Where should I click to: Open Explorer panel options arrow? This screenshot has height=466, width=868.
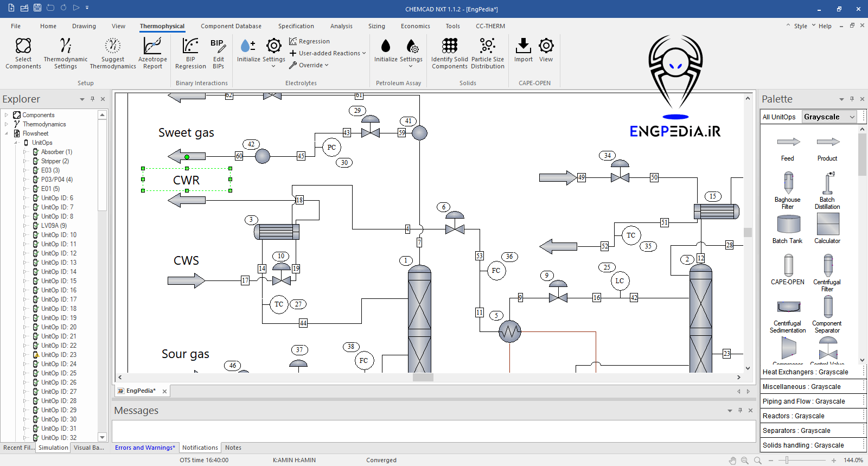[x=82, y=99]
